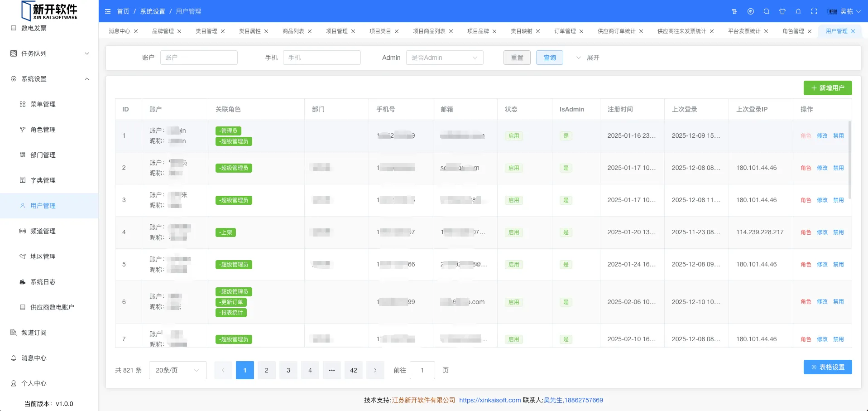Collapse sidebar with hamburger menu icon
Screen dimensions: 868x411
(x=108, y=11)
